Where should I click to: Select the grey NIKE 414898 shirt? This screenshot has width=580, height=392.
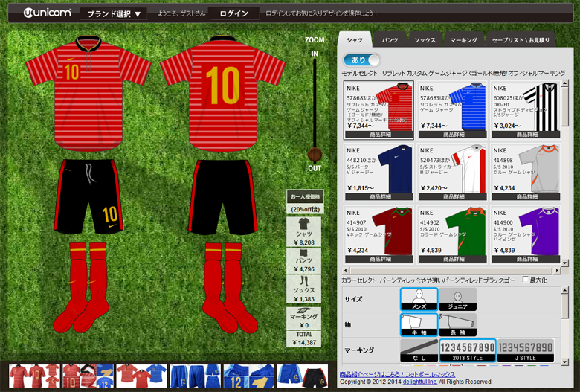tap(526, 172)
